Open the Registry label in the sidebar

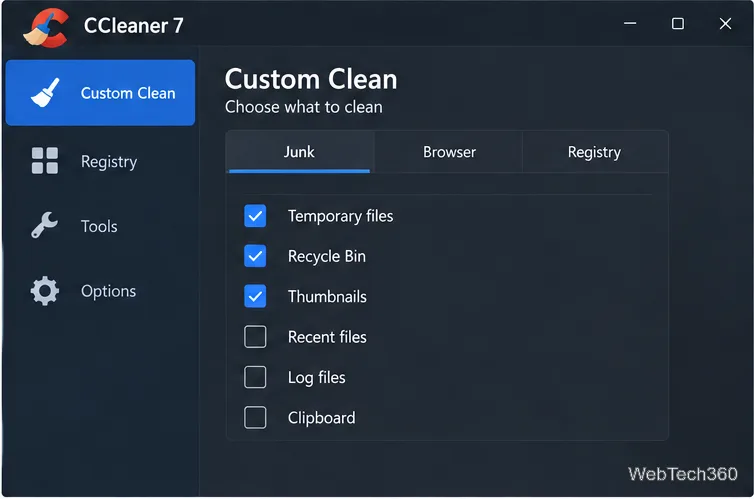tap(109, 162)
